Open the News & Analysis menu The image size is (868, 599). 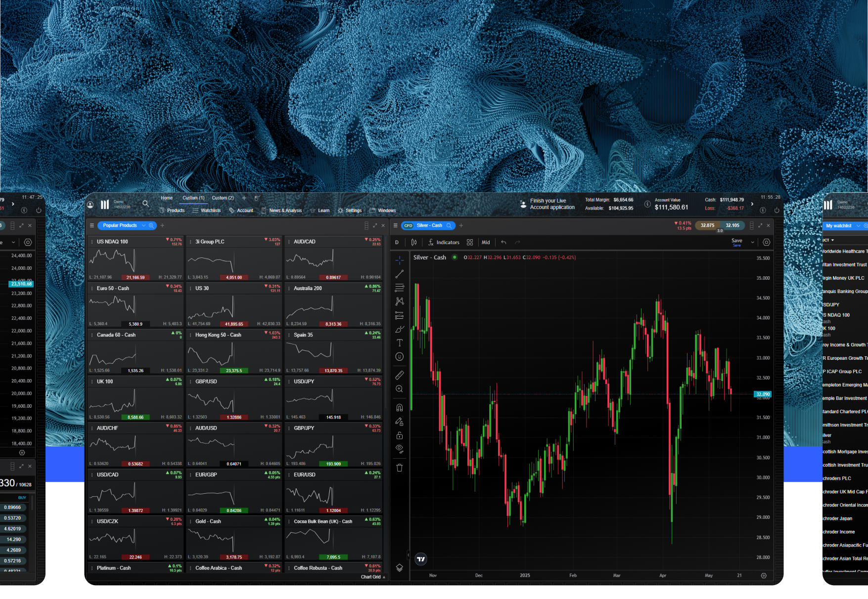pos(281,211)
